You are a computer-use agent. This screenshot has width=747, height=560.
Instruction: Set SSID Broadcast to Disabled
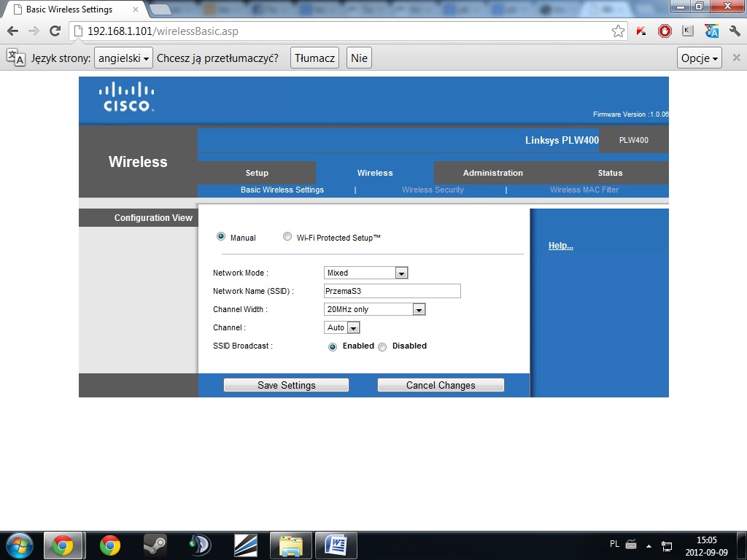382,346
